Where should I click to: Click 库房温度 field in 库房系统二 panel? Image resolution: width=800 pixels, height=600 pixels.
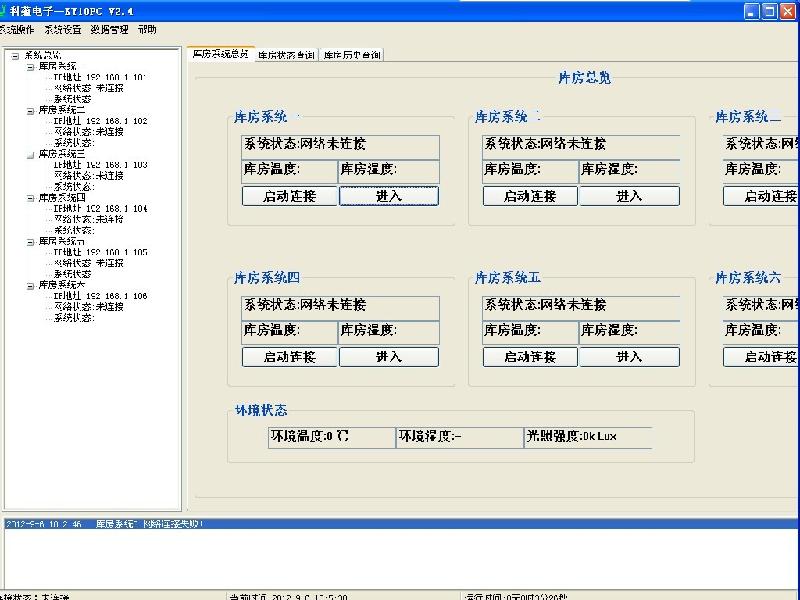click(x=530, y=171)
